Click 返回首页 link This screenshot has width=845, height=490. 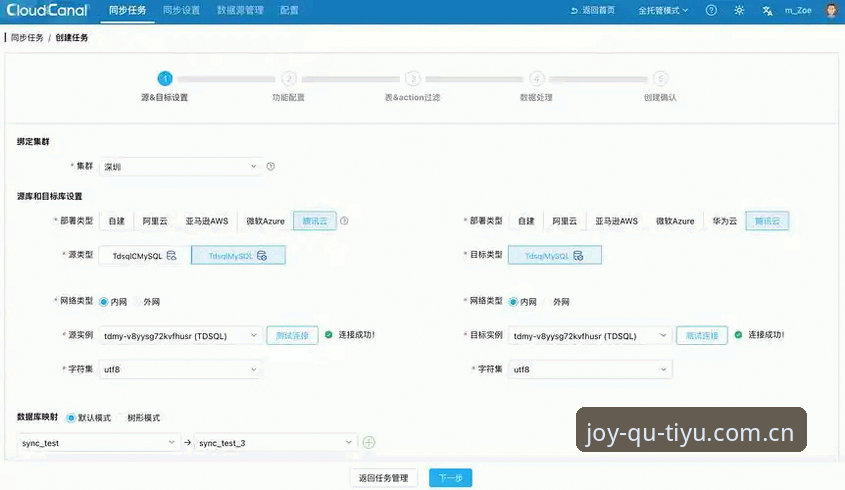[x=598, y=10]
